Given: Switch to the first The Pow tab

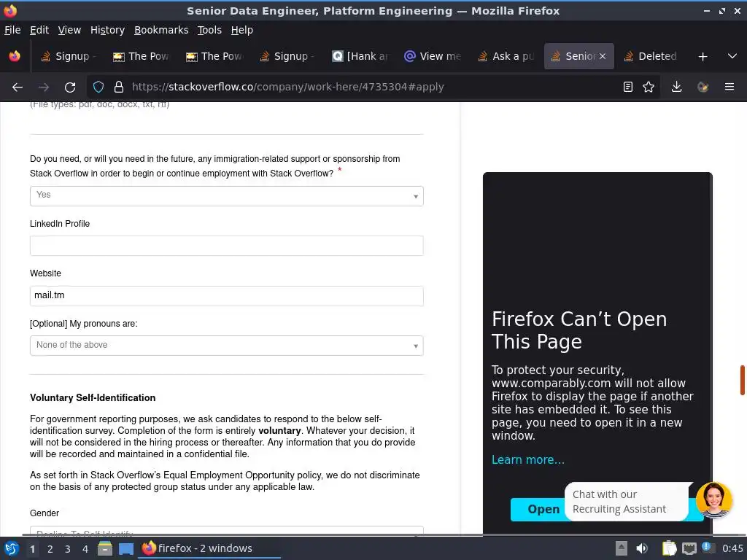Looking at the screenshot, I should 141,56.
